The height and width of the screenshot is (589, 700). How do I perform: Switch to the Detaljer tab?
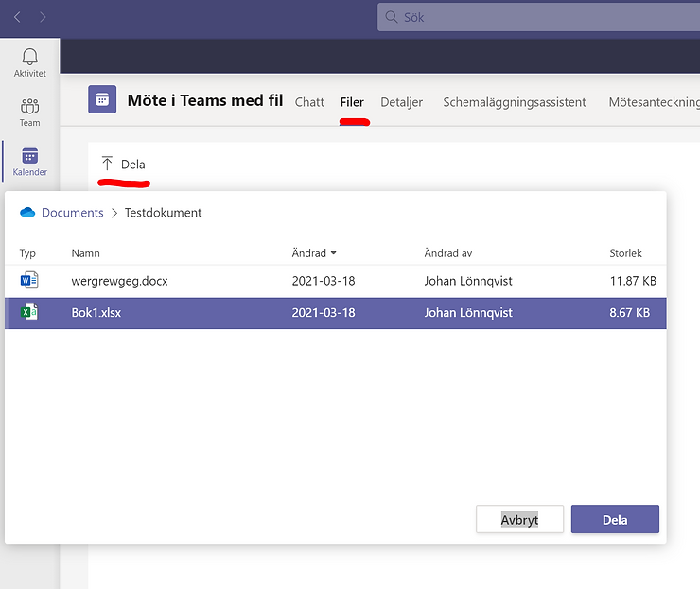(401, 102)
